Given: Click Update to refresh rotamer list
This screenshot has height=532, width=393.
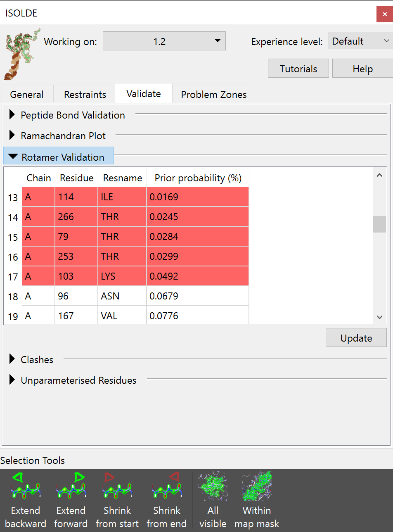Looking at the screenshot, I should click(356, 338).
